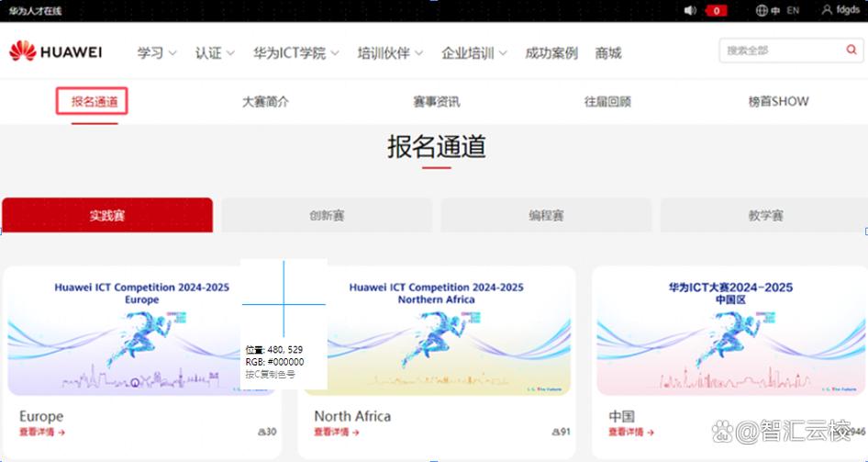The image size is (868, 462).
Task: Expand the 企业培训 dropdown menu
Action: coord(473,53)
